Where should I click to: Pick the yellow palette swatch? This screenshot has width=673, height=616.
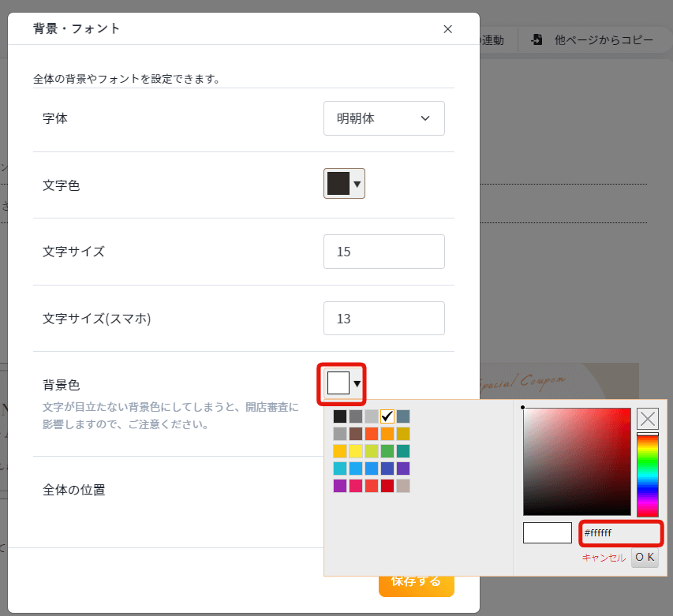(x=356, y=451)
